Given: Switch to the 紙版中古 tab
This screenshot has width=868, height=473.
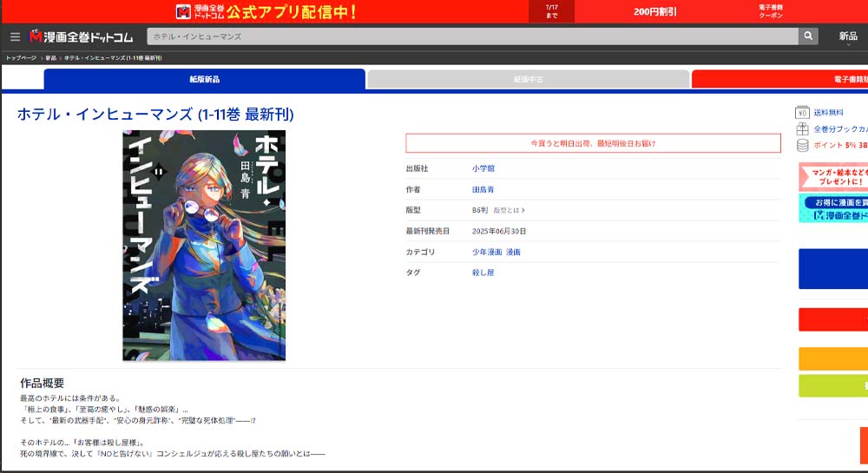Looking at the screenshot, I should pyautogui.click(x=528, y=79).
